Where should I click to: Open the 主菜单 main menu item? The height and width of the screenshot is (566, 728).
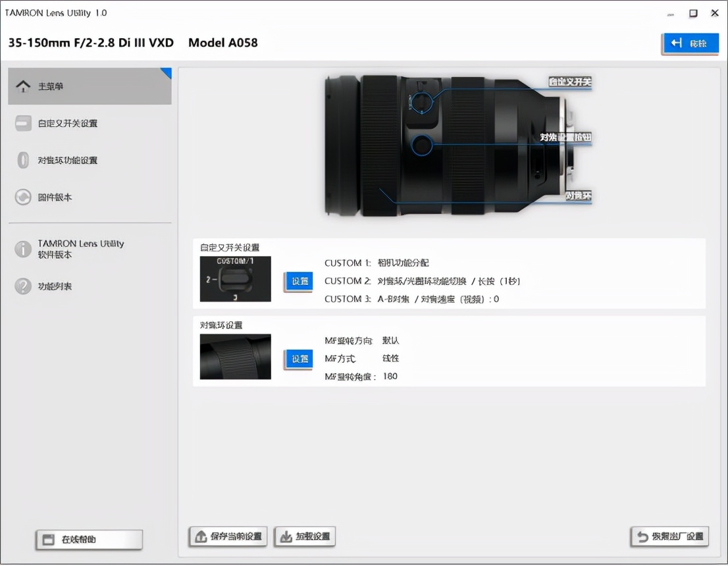pyautogui.click(x=90, y=86)
